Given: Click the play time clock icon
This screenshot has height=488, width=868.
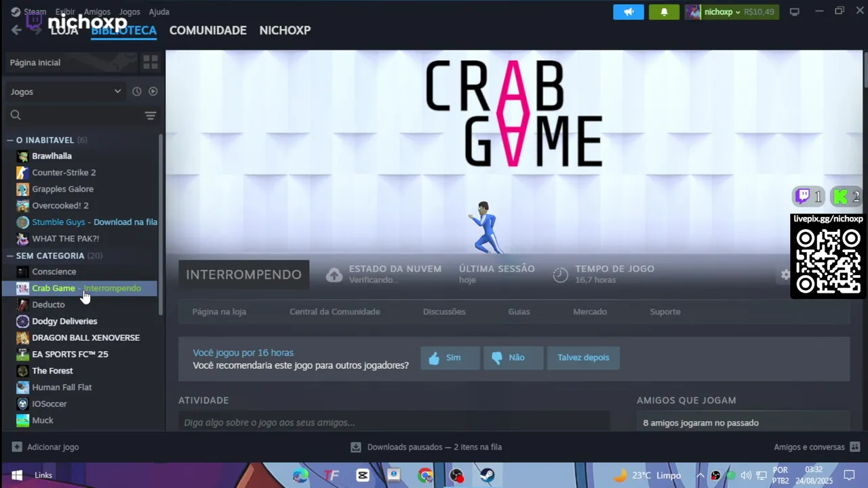Looking at the screenshot, I should point(560,274).
